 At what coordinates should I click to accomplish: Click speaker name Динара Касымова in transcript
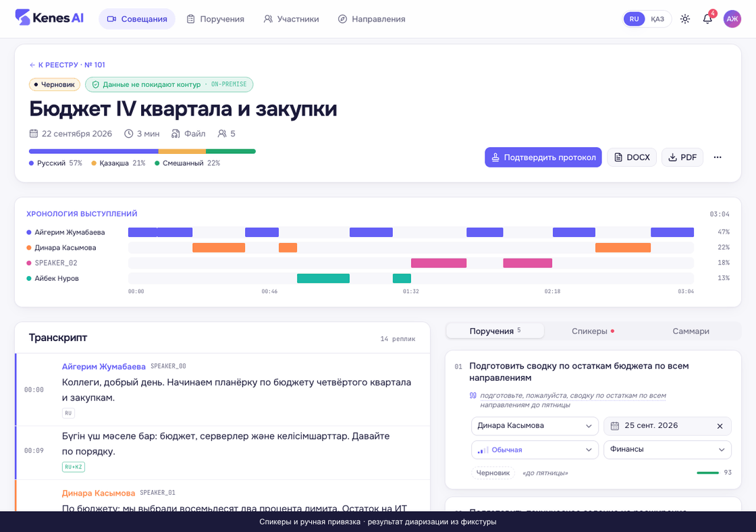(x=99, y=493)
